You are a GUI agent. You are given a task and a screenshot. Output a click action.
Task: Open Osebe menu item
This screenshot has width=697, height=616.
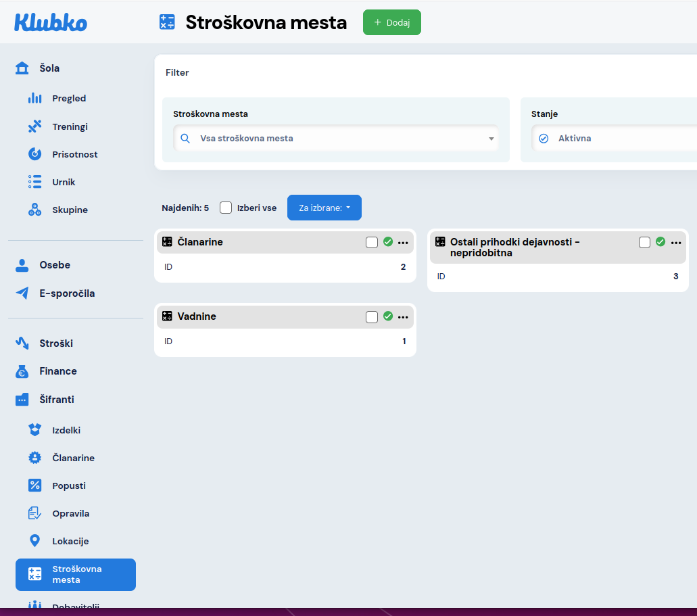point(54,265)
